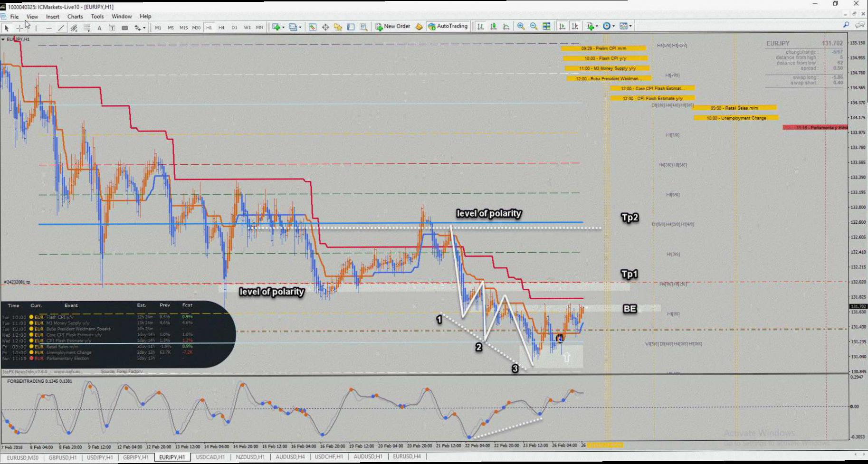
Task: Open the Navigator panel icon
Action: (x=338, y=27)
